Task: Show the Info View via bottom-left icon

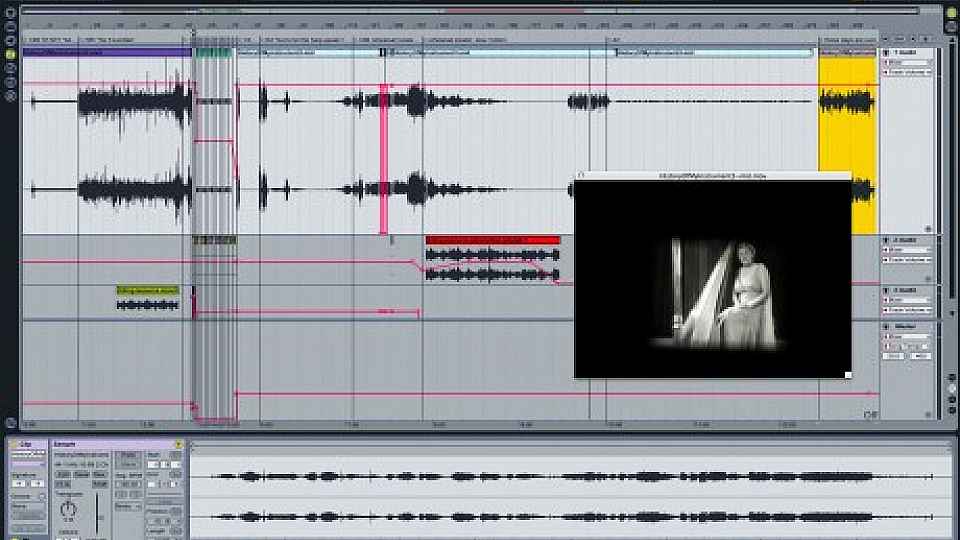Action: 10,423
